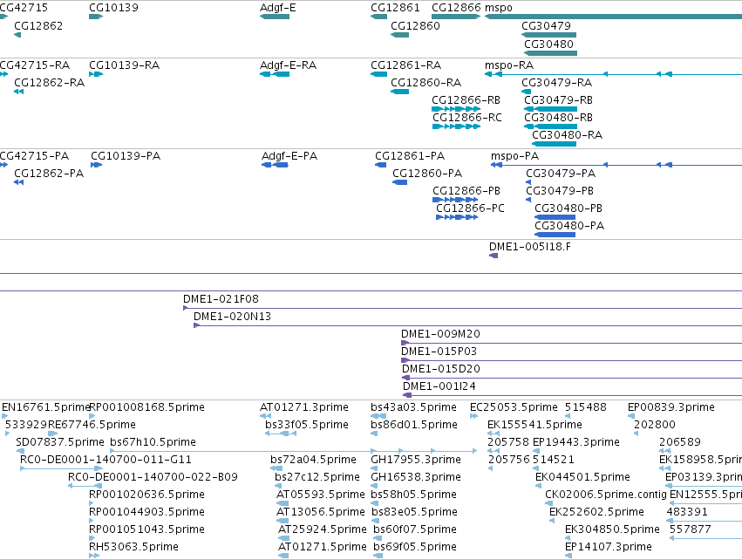Image resolution: width=742 pixels, height=560 pixels.
Task: Click EST label RP001020636.5prime
Action: (x=146, y=495)
